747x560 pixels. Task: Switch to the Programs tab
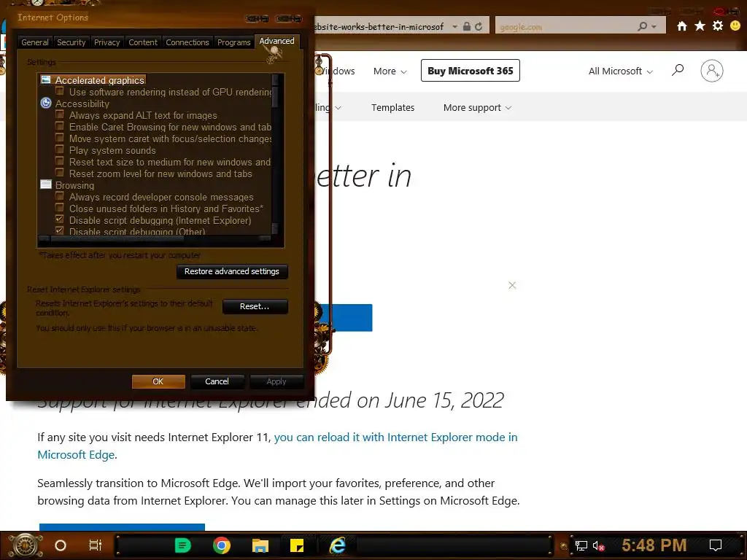point(233,42)
